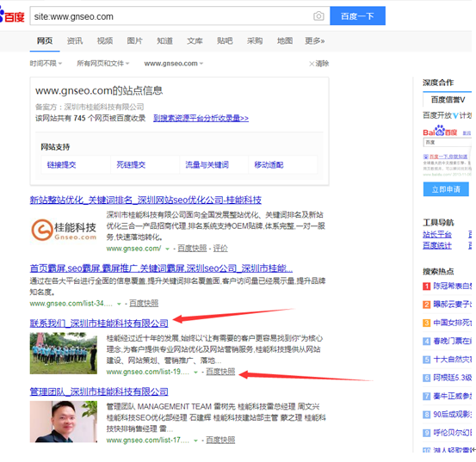Click the 流量与关键词 support link
The height and width of the screenshot is (462, 476).
[207, 164]
